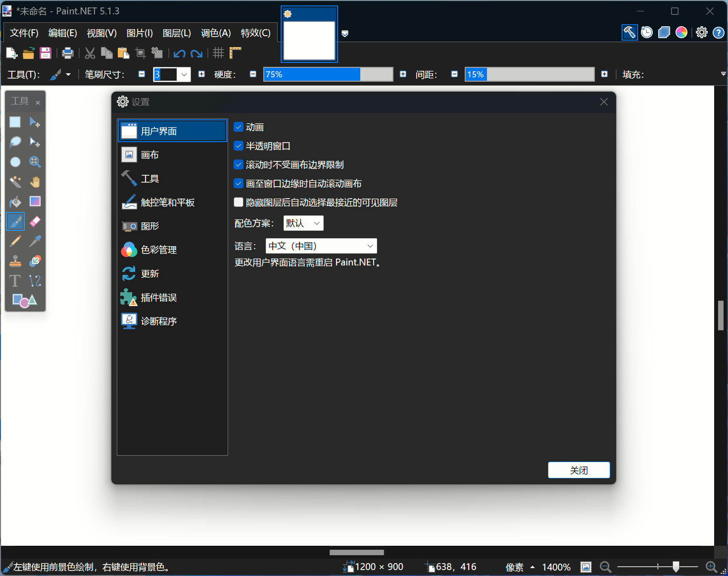Select the Magic Wand tool
This screenshot has width=728, height=576.
point(15,182)
